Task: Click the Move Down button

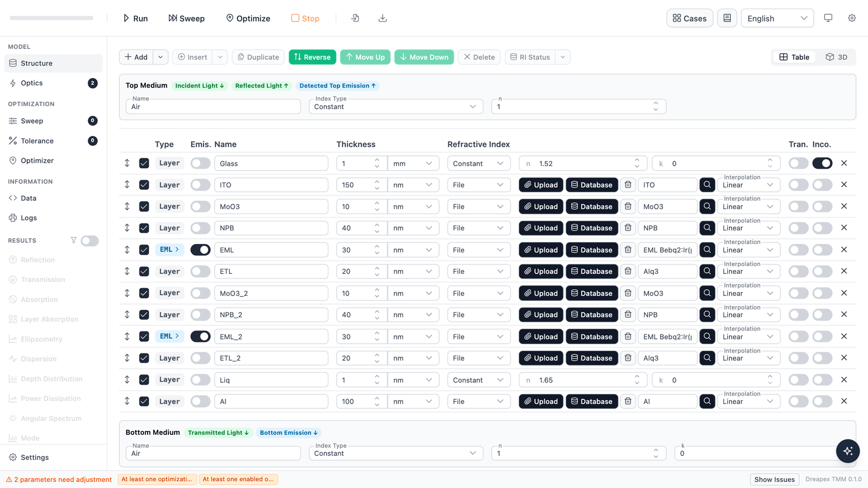Action: (x=424, y=57)
